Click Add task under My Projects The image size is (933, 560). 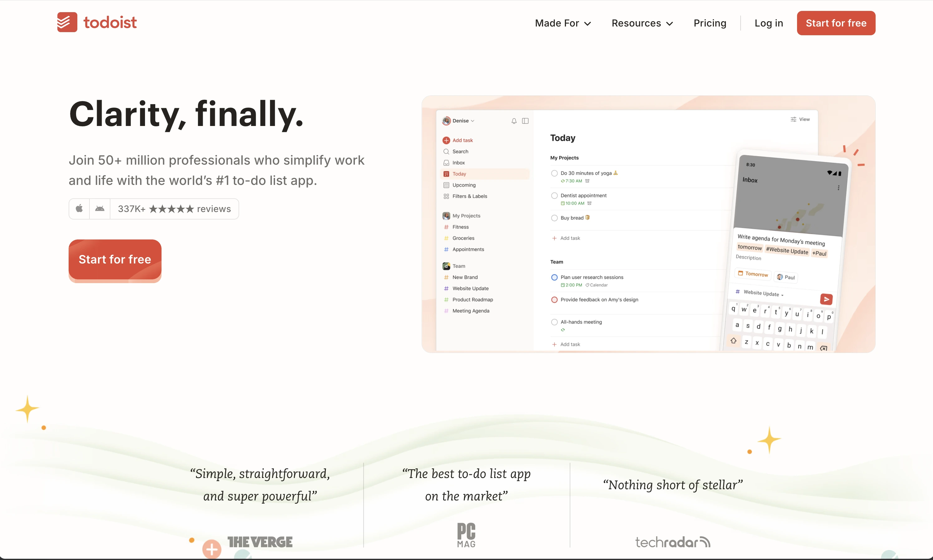click(566, 238)
